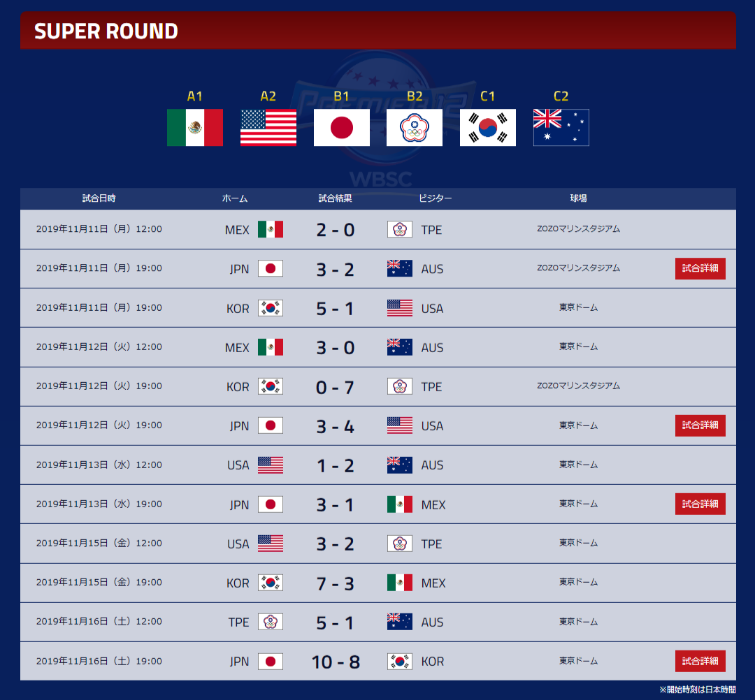Select the B1 Japan flag
Screen dimensions: 755x700
coord(341,127)
